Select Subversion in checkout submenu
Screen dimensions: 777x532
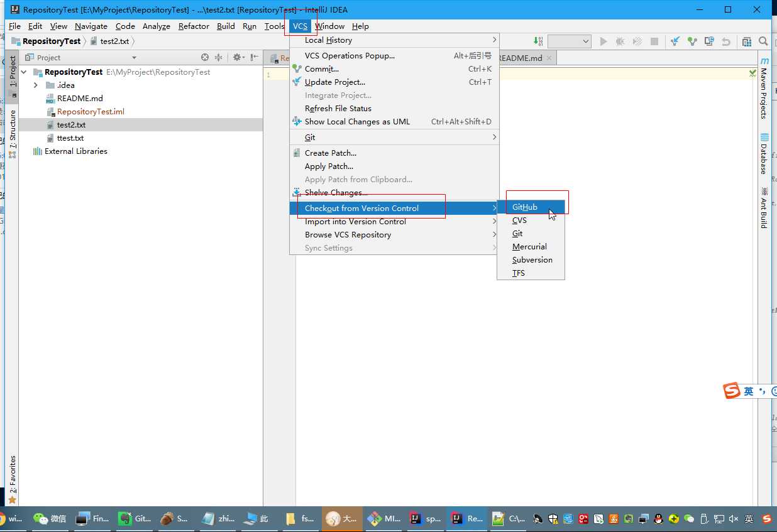[x=531, y=260]
